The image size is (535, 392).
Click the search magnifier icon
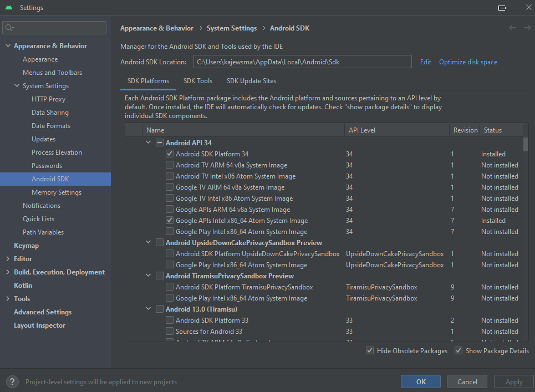(x=9, y=28)
